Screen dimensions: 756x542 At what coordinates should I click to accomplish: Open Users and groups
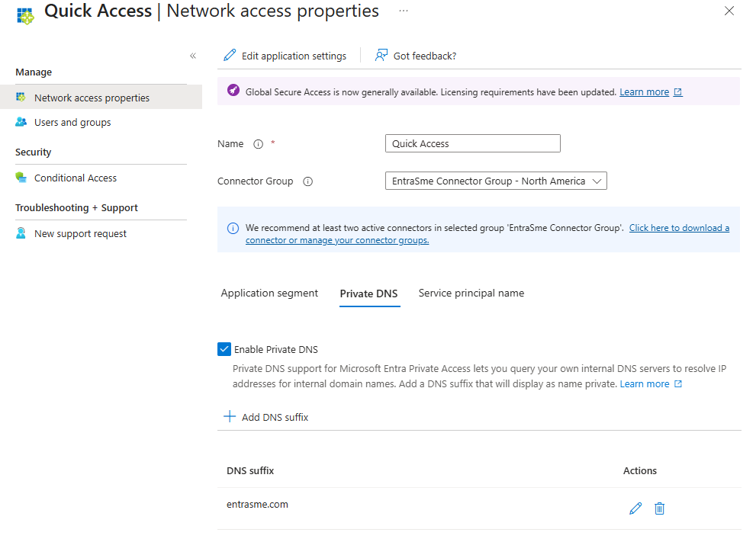[72, 123]
